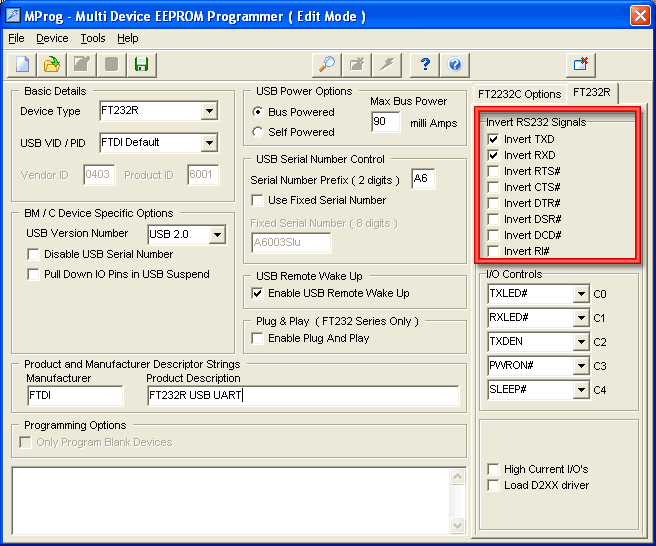Select the FT232R tab

click(x=592, y=92)
